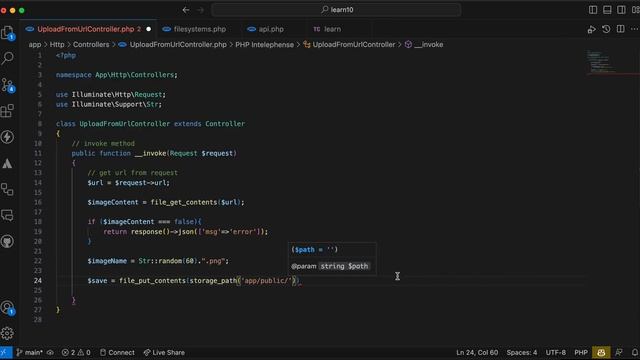Screen dimensions: 640x360
Task: Click the __invoke method breadcrumb
Action: pyautogui.click(x=429, y=44)
